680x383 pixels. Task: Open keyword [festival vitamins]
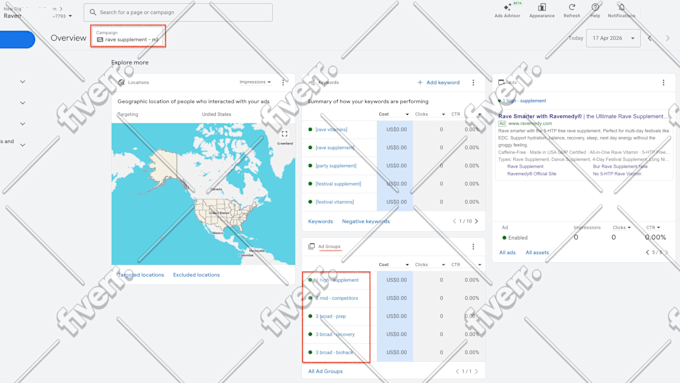[x=334, y=202]
